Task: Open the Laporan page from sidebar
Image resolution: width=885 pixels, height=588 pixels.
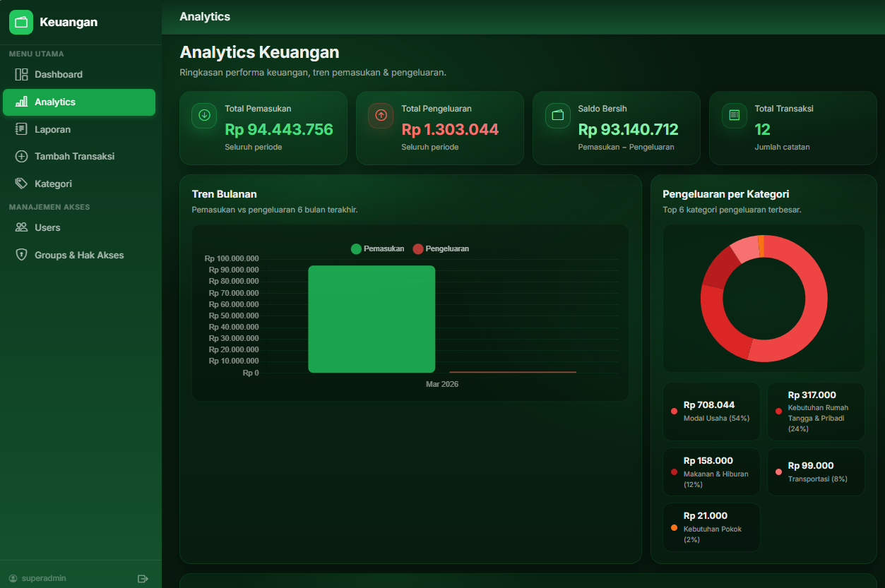Action: (53, 130)
